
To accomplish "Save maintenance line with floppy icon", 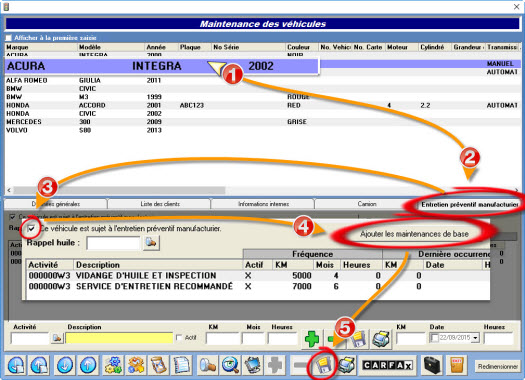I will coord(358,339).
